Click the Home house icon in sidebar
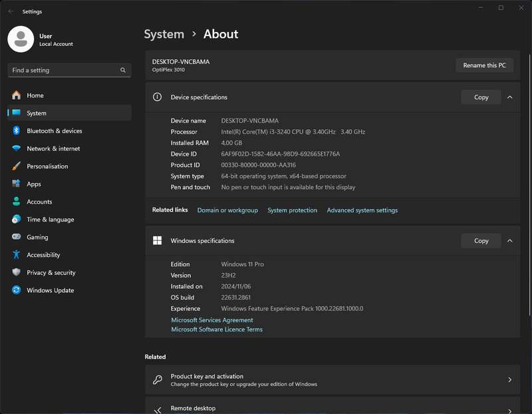The height and width of the screenshot is (414, 532). [16, 95]
